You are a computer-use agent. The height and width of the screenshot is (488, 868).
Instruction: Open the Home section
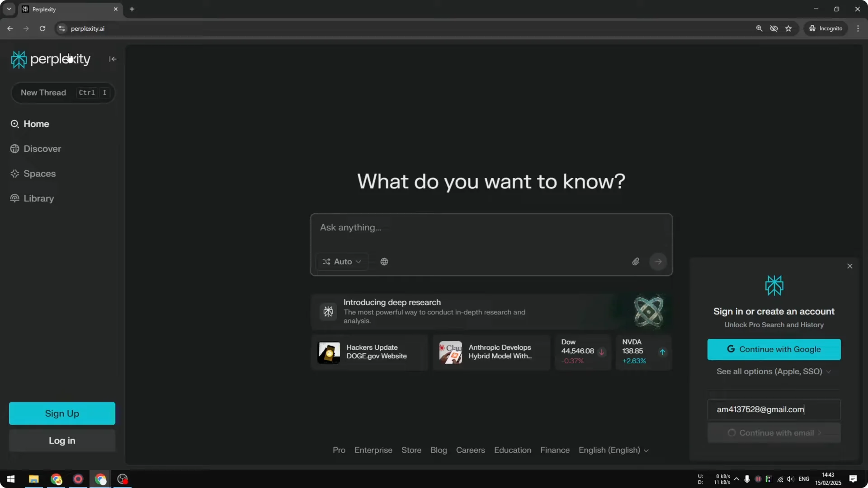pos(36,124)
